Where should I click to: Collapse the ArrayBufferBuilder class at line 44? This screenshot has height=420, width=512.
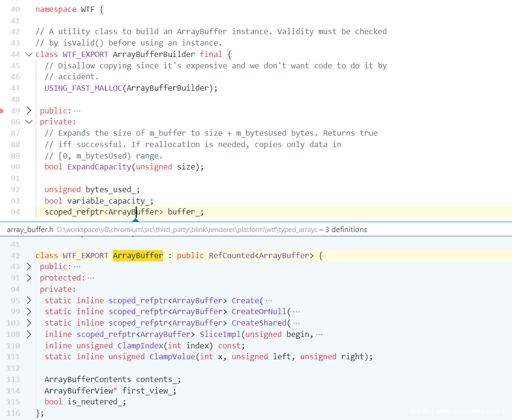click(x=29, y=55)
